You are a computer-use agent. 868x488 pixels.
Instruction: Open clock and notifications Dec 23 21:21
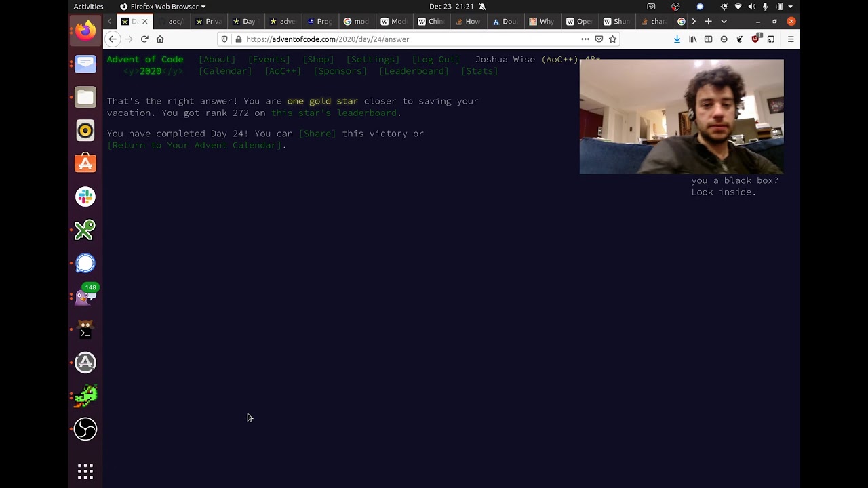(452, 7)
